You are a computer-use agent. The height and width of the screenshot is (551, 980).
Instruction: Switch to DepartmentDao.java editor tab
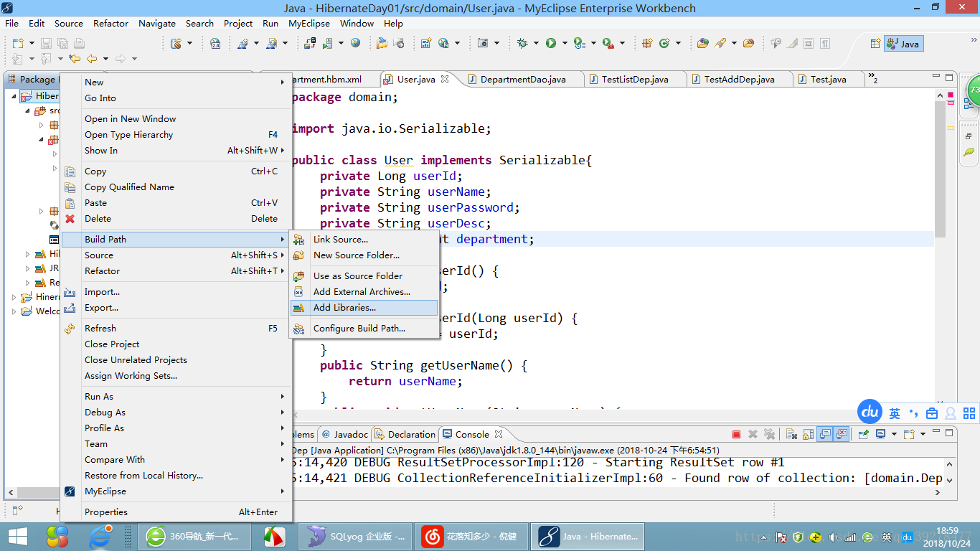522,80
